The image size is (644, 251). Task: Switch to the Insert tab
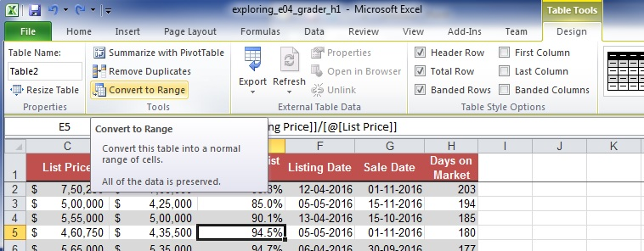pos(127,31)
